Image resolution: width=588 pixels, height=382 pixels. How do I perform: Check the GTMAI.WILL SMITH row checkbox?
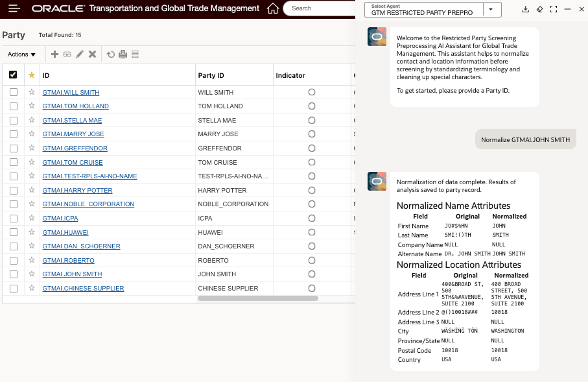(x=14, y=92)
